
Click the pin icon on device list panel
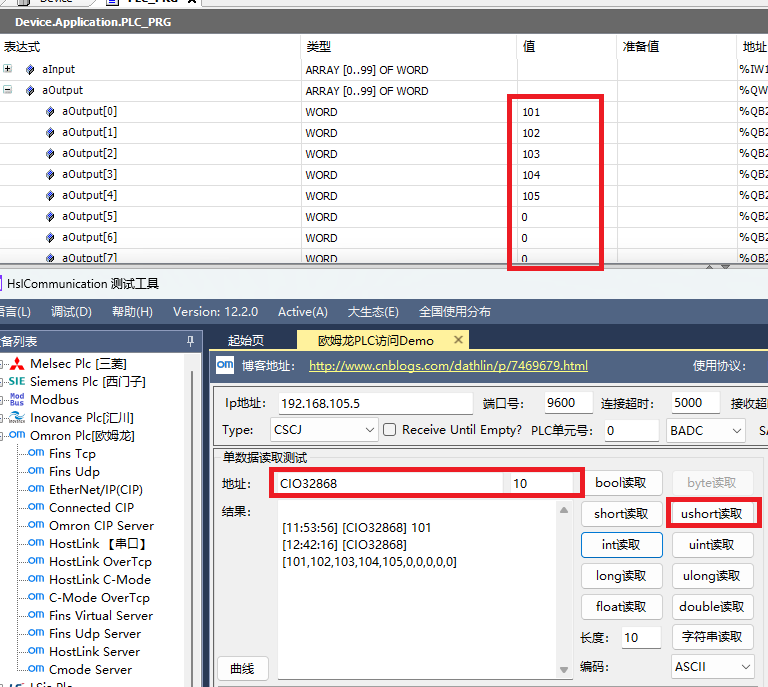tap(190, 341)
